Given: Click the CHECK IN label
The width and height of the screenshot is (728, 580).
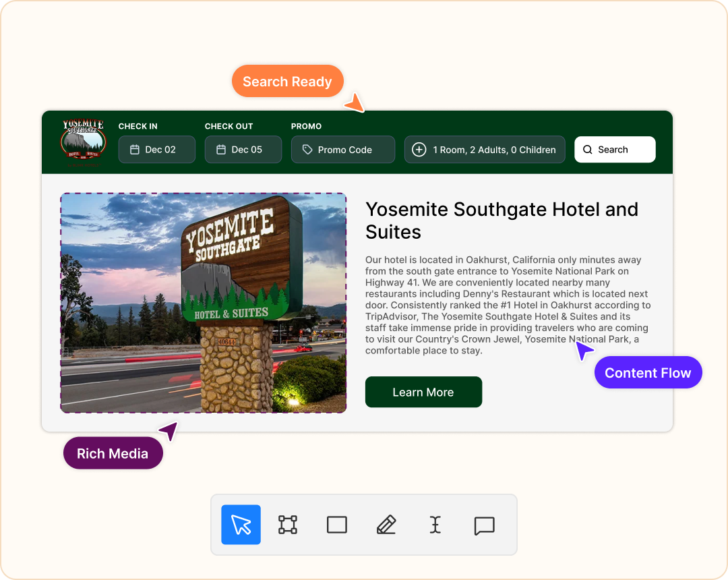Looking at the screenshot, I should [x=138, y=126].
